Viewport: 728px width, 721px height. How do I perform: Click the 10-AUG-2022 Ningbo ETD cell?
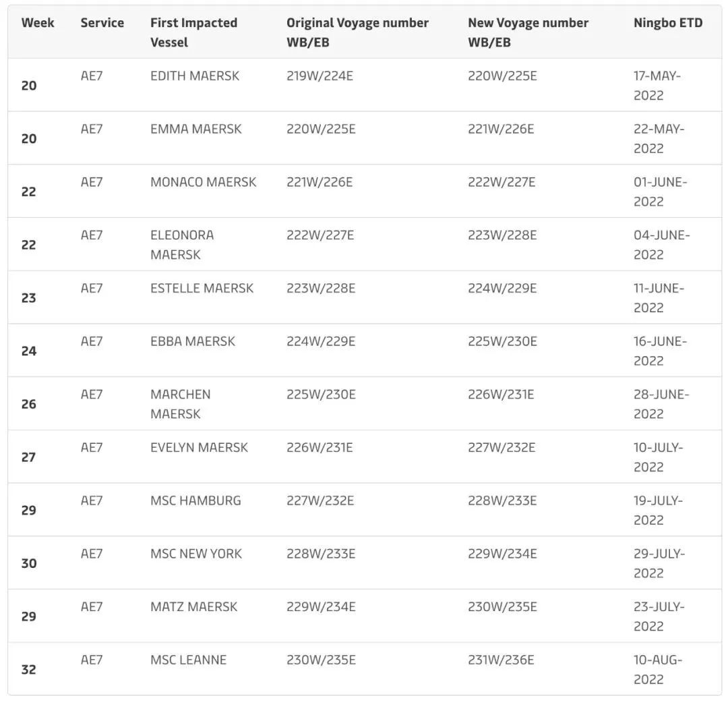coord(657,670)
